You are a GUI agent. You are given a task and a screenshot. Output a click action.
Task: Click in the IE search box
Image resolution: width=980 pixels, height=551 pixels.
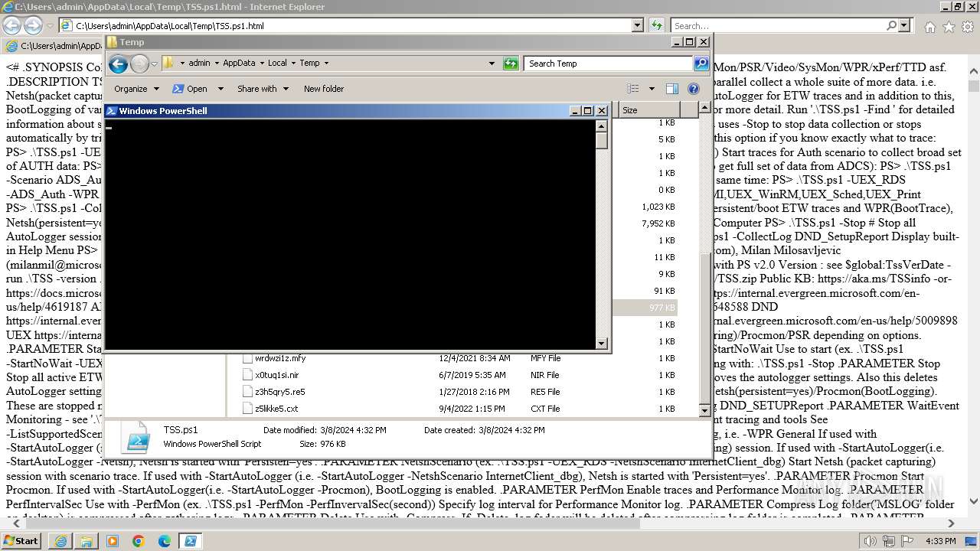click(777, 25)
